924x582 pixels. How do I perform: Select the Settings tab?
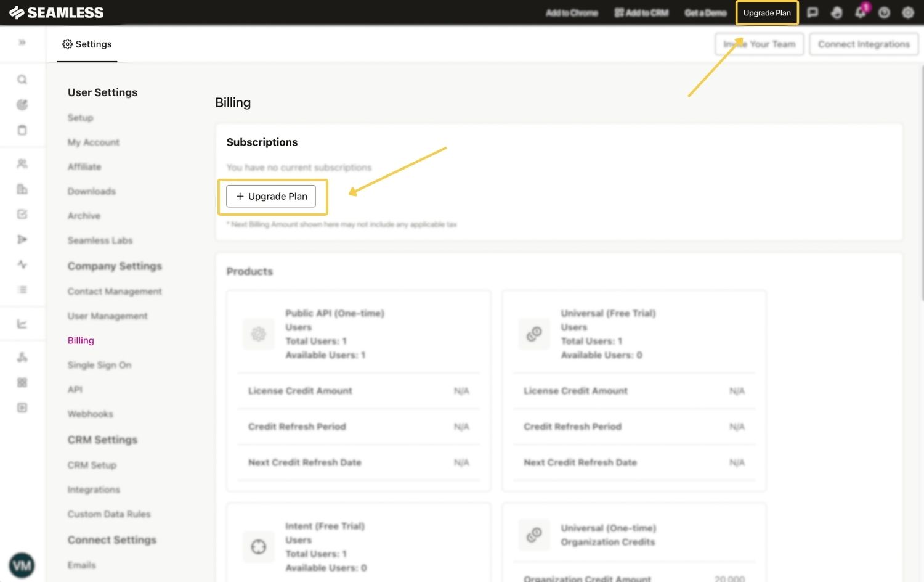[87, 44]
